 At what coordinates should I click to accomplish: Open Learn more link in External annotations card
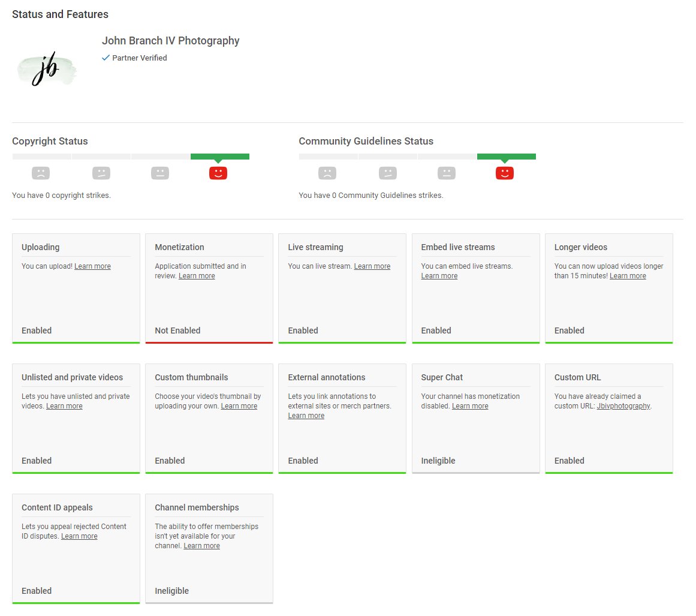tap(306, 416)
